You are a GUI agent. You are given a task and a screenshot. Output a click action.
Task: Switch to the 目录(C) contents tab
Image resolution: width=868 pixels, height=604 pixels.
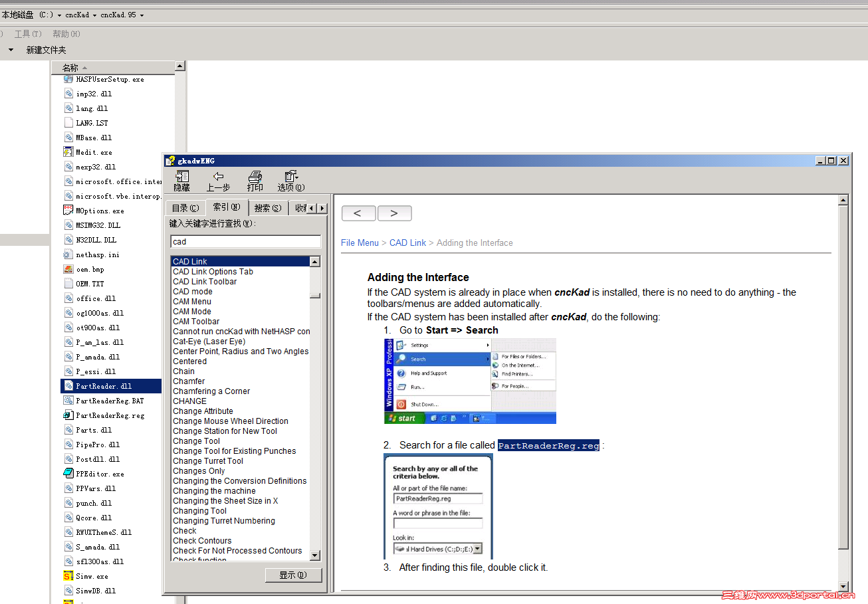tap(185, 208)
